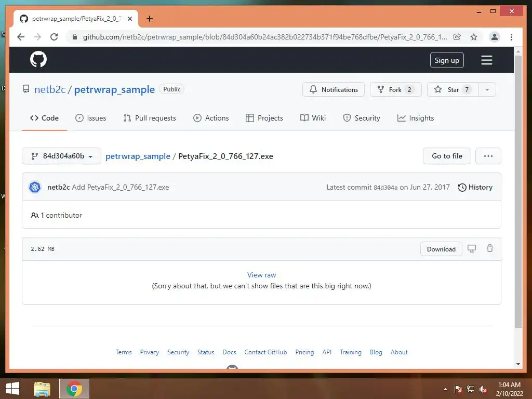Screen dimensions: 532x399
Task: Click the 1 contributor text
Action: click(x=61, y=215)
